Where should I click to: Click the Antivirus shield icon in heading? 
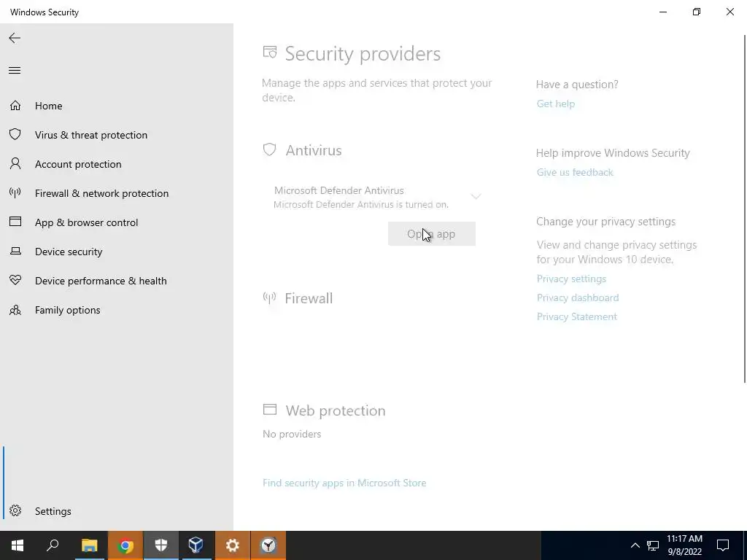pyautogui.click(x=270, y=149)
